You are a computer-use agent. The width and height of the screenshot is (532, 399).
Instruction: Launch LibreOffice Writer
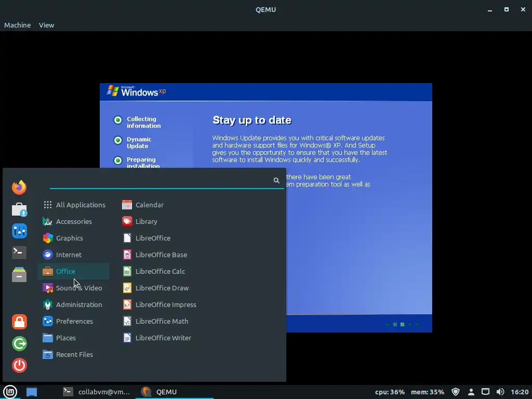click(157, 338)
